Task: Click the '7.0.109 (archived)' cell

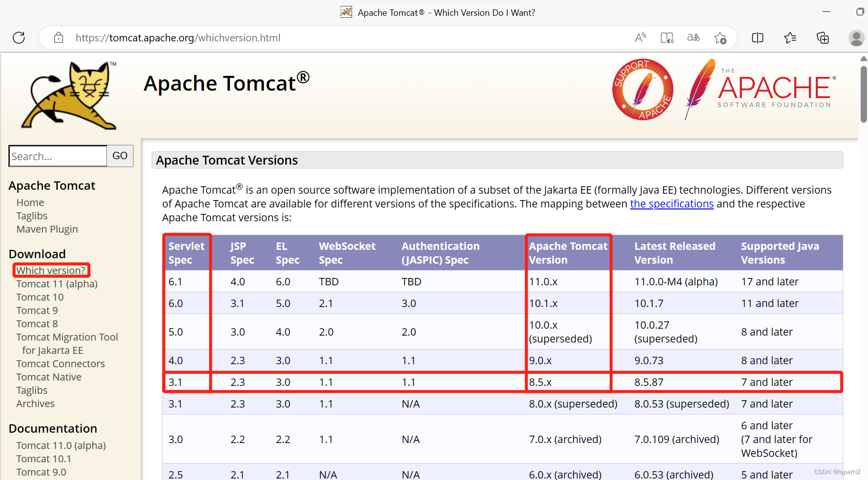Action: pyautogui.click(x=677, y=440)
